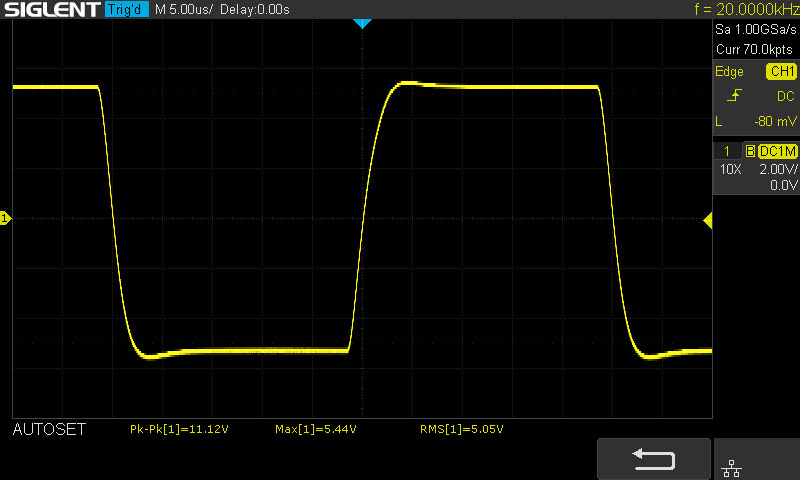Viewport: 800px width, 480px height.
Task: Click the M 5.00us timebase readout
Action: (184, 9)
